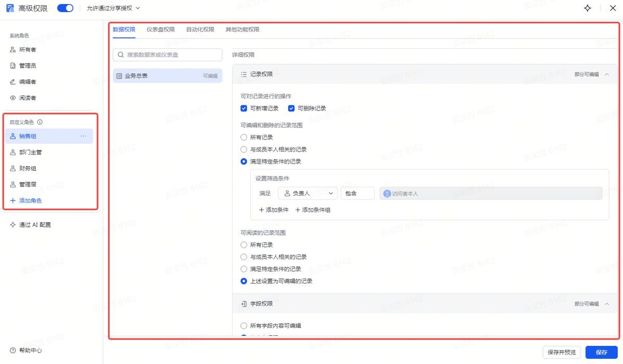Select 所有记录 under editable record range
The height and width of the screenshot is (364, 623).
243,138
